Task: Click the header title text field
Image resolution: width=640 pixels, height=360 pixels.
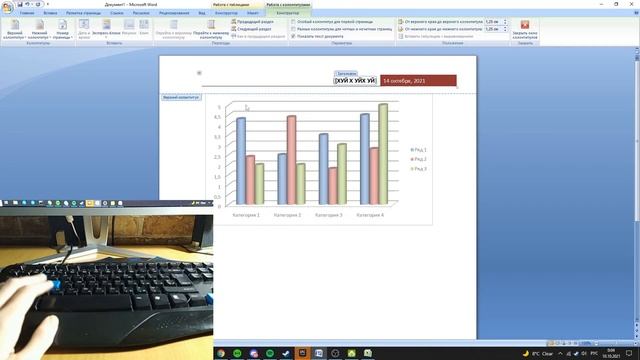Action: click(x=355, y=81)
